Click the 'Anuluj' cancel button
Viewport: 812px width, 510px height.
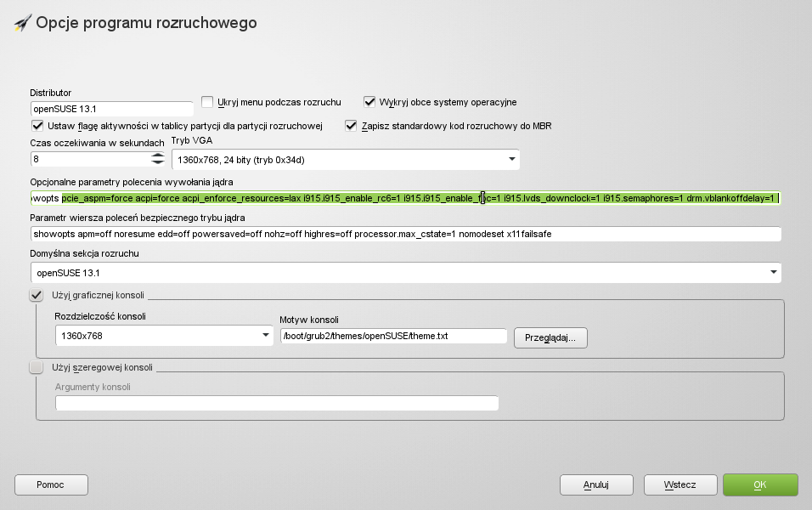(595, 484)
